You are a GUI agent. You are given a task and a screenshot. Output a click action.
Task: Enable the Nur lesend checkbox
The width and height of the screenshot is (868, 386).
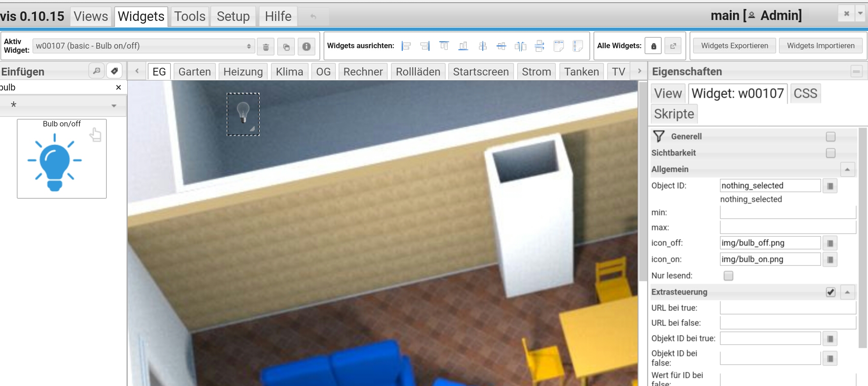click(728, 276)
